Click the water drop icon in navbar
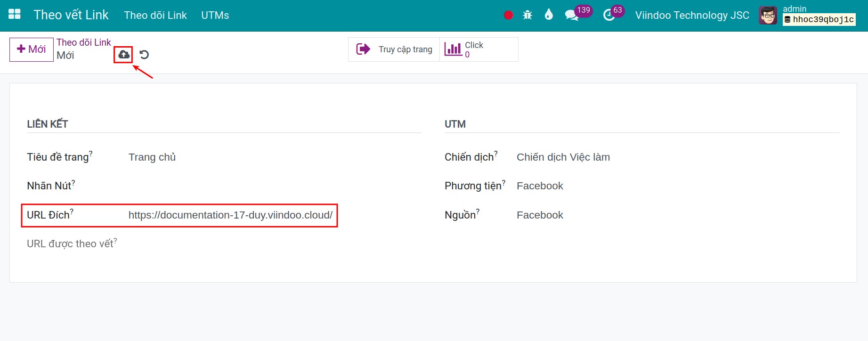This screenshot has height=341, width=868. [549, 15]
